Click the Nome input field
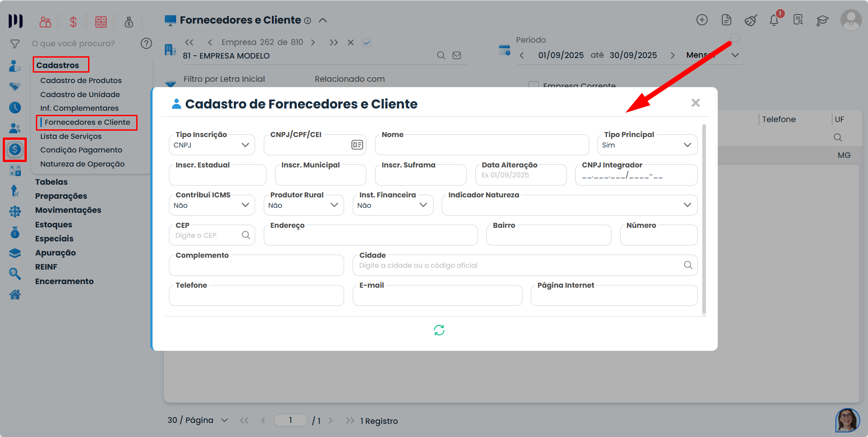This screenshot has height=437, width=868. (x=482, y=145)
